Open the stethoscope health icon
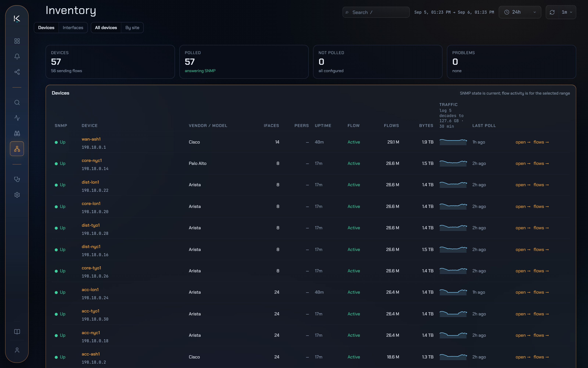 [x=17, y=179]
